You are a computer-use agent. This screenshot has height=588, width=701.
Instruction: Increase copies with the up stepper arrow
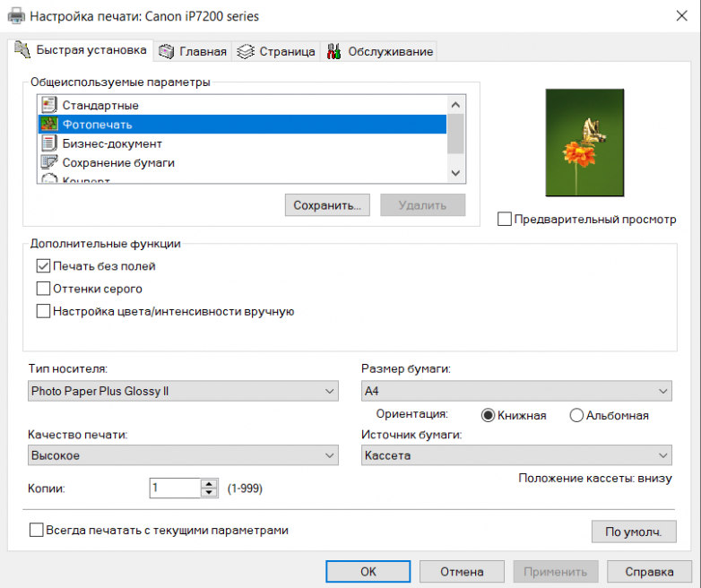tap(210, 483)
